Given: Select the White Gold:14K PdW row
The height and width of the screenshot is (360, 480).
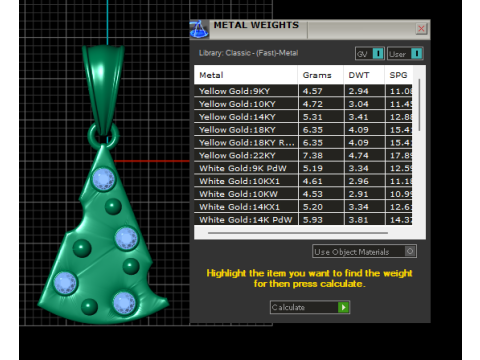Looking at the screenshot, I should point(303,220).
